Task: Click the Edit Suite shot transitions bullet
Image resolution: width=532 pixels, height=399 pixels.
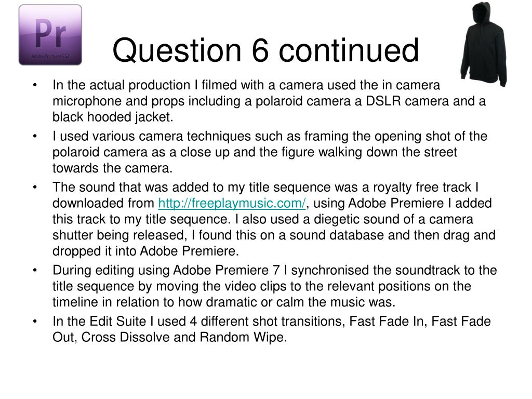Action: point(271,329)
